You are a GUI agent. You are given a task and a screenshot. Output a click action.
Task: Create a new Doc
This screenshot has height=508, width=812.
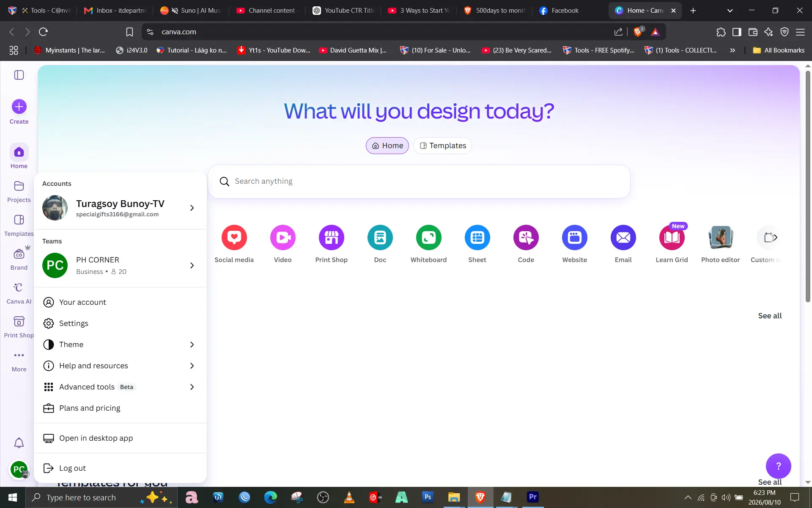click(380, 244)
